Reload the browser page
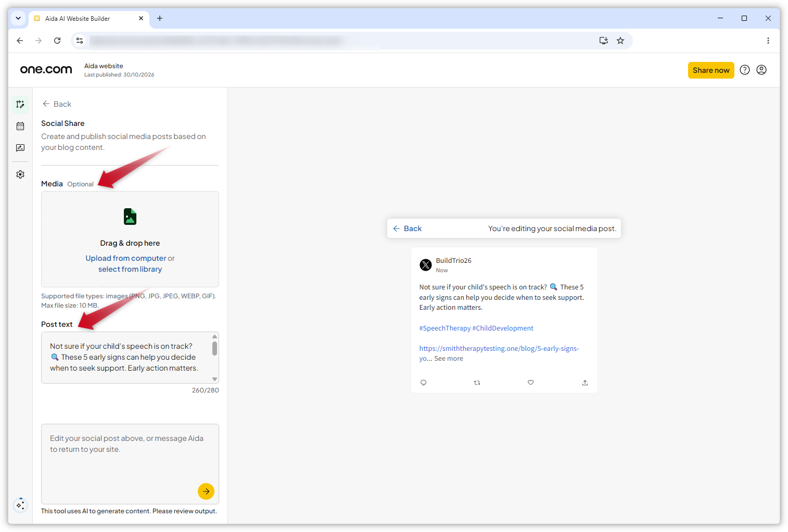The height and width of the screenshot is (532, 788). pos(57,41)
